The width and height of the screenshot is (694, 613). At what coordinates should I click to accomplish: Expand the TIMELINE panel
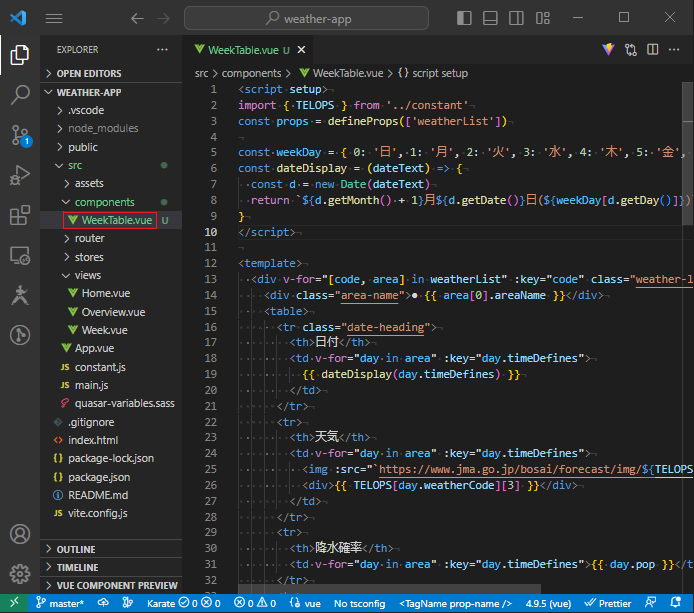click(111, 567)
